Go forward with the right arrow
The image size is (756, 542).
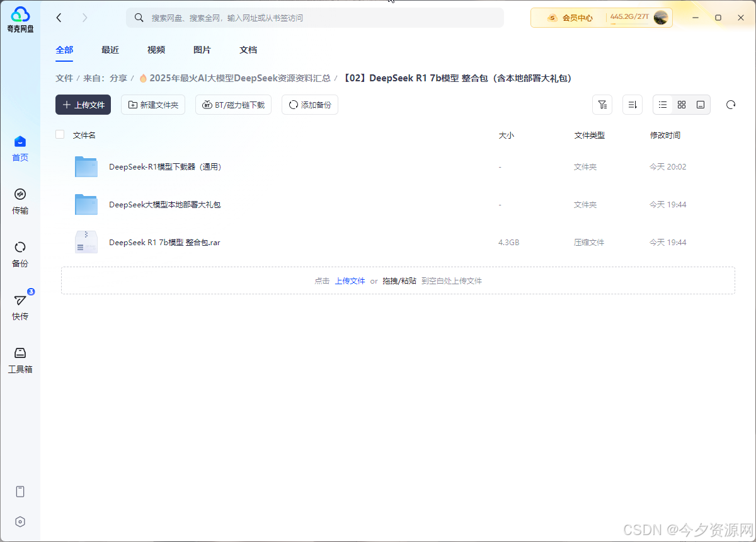[x=85, y=18]
